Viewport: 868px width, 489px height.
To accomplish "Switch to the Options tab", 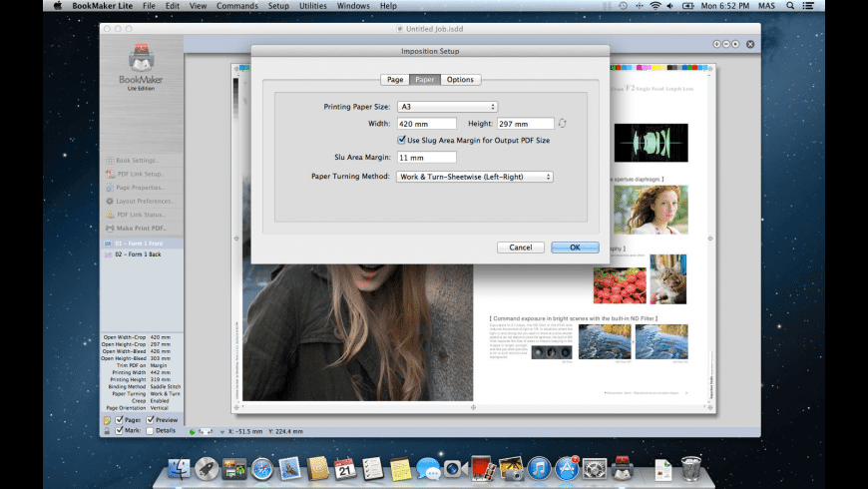I will 460,80.
